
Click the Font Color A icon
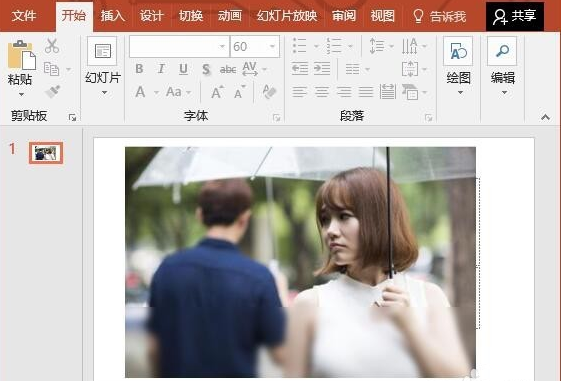[x=140, y=92]
